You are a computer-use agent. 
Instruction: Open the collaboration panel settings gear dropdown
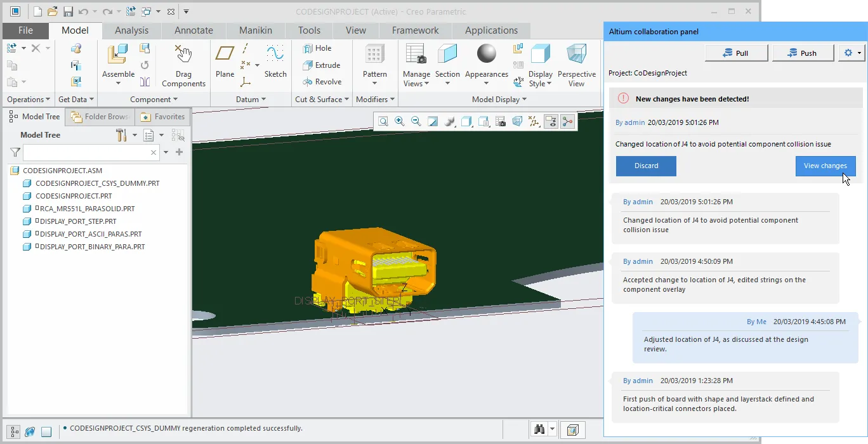tap(850, 53)
